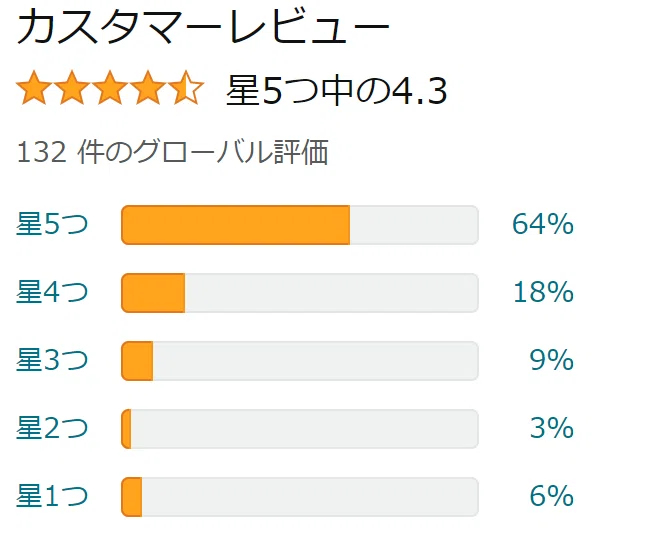Click the 6% percentage link
The height and width of the screenshot is (551, 668).
click(552, 496)
